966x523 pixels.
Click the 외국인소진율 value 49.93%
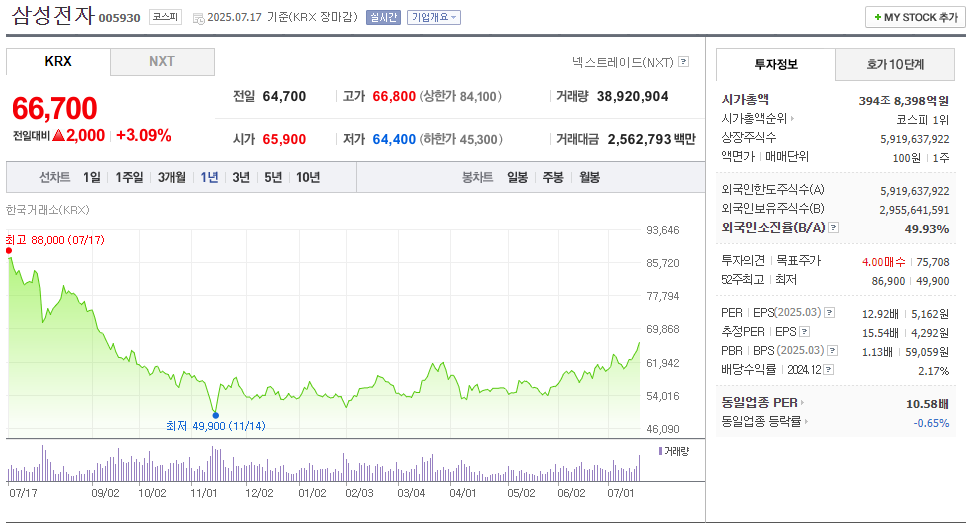[927, 229]
